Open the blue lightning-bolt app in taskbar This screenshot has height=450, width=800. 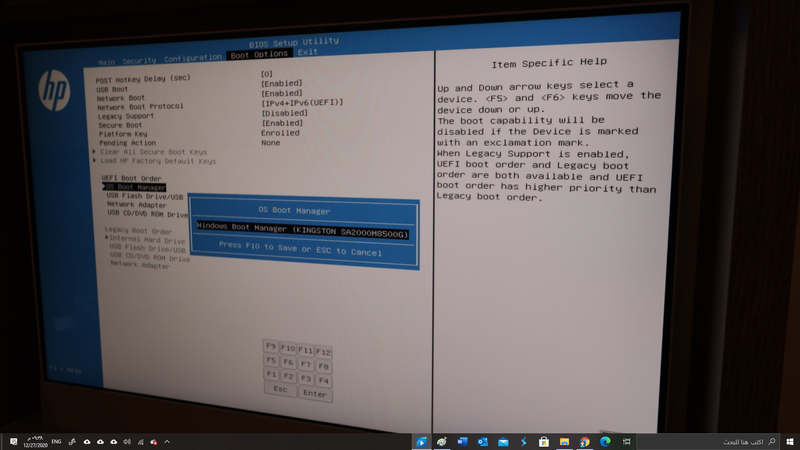pos(523,442)
